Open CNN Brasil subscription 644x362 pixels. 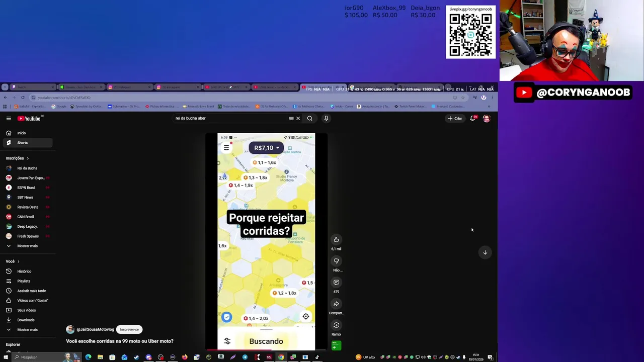click(28, 217)
